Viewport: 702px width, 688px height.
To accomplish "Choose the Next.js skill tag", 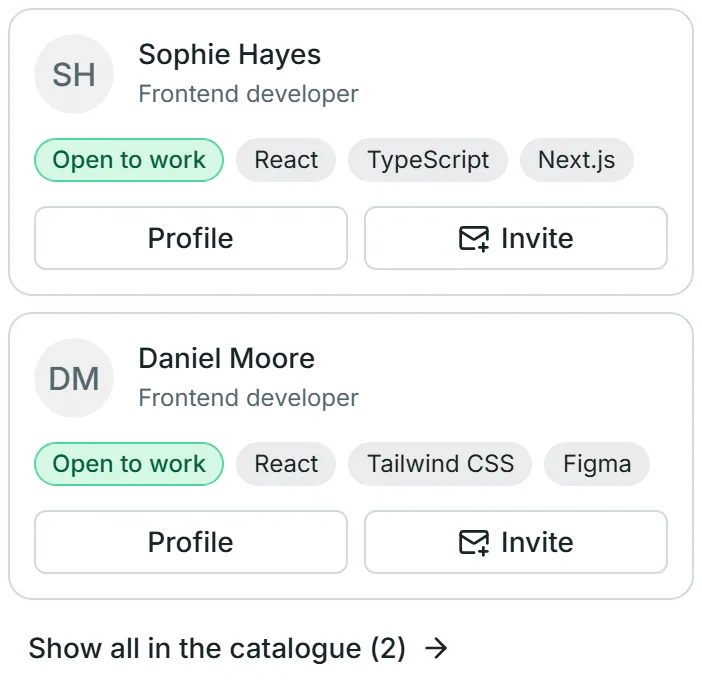I will (x=577, y=160).
